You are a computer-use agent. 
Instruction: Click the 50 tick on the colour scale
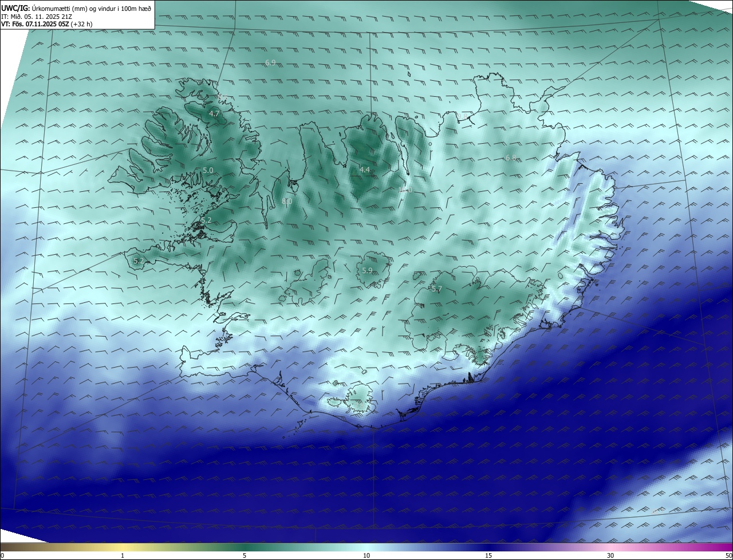click(x=729, y=555)
